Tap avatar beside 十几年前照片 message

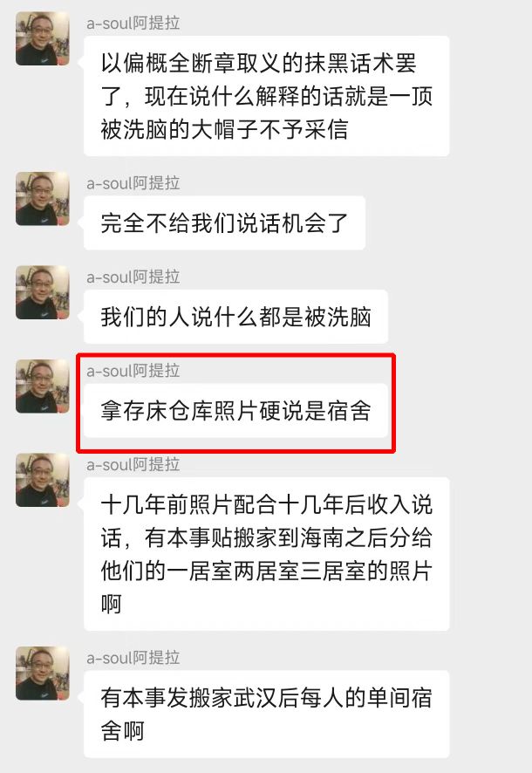pos(43,480)
